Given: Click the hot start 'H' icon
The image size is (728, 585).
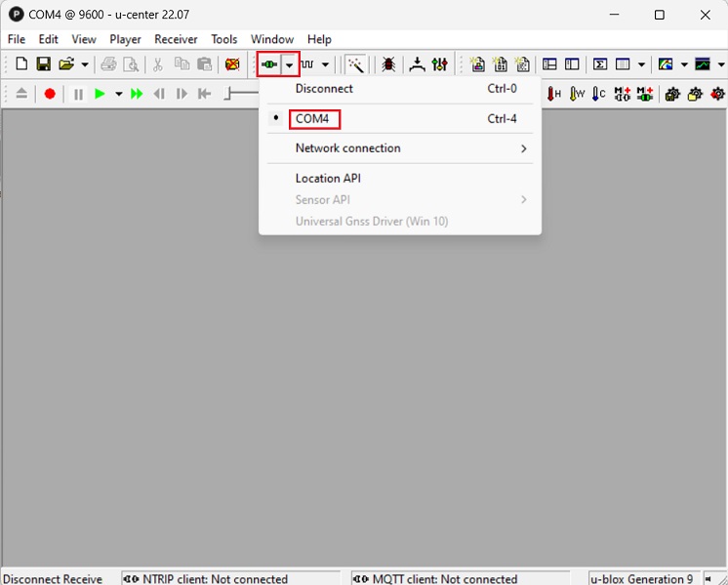Looking at the screenshot, I should [x=554, y=94].
